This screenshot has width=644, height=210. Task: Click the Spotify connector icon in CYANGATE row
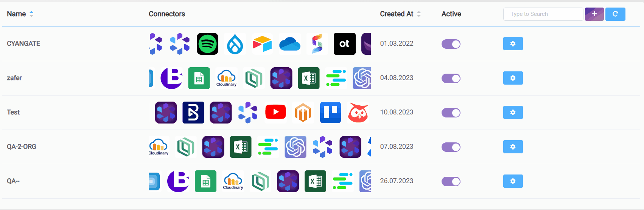click(x=207, y=44)
